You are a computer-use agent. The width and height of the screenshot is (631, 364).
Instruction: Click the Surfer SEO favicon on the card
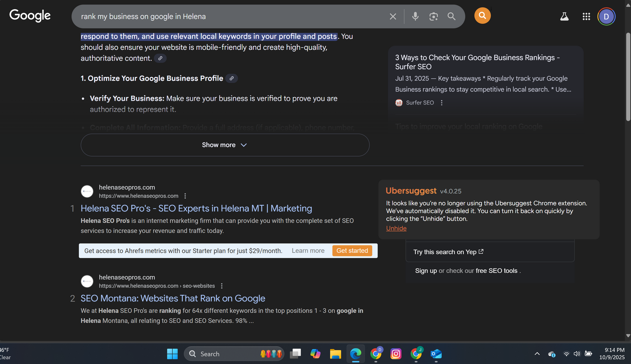pos(399,103)
